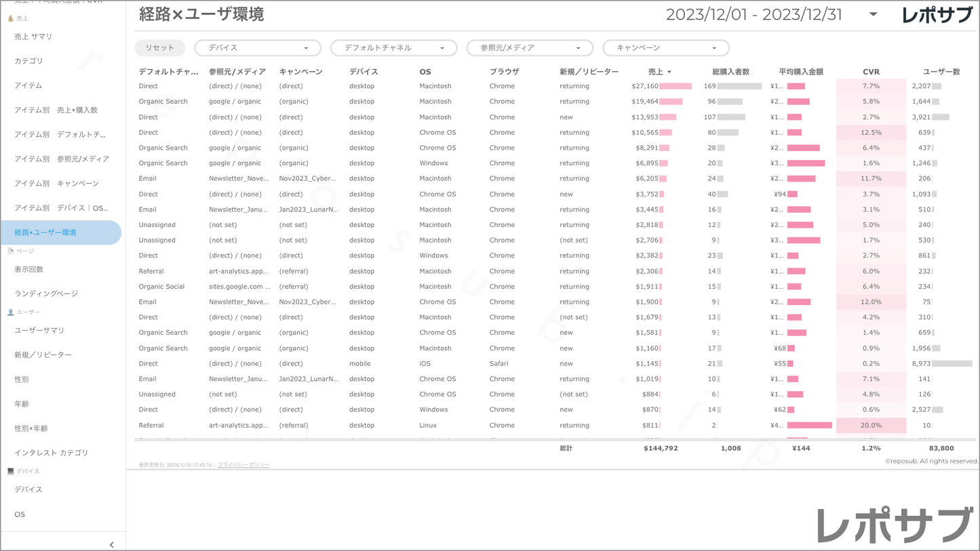980x551 pixels.
Task: Click the sort arrow beside 売上 column
Action: click(669, 72)
